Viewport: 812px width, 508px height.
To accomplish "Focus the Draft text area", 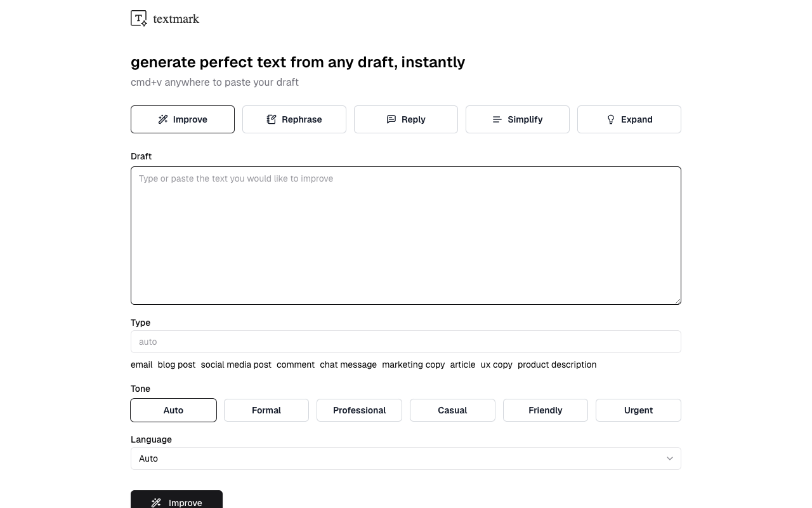I will tap(406, 236).
